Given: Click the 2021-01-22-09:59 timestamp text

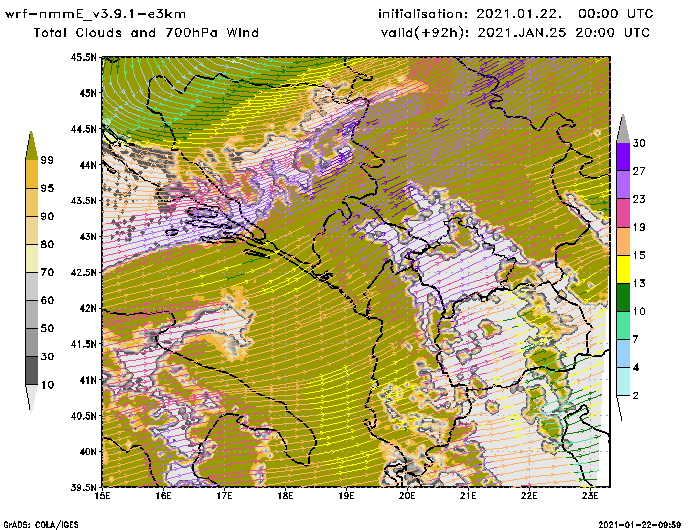Looking at the screenshot, I should [x=640, y=525].
